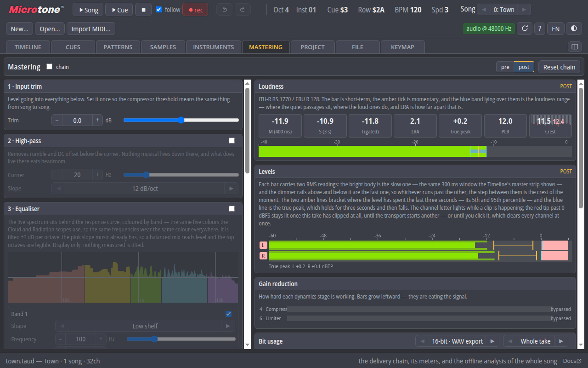Open the FILE tab

click(x=357, y=47)
